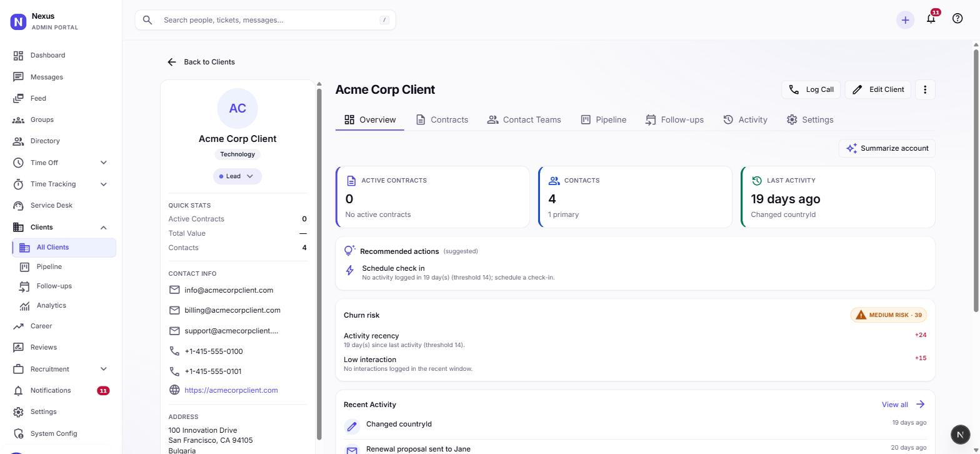The height and width of the screenshot is (454, 980).
Task: Click the Edit Client button
Action: click(879, 89)
